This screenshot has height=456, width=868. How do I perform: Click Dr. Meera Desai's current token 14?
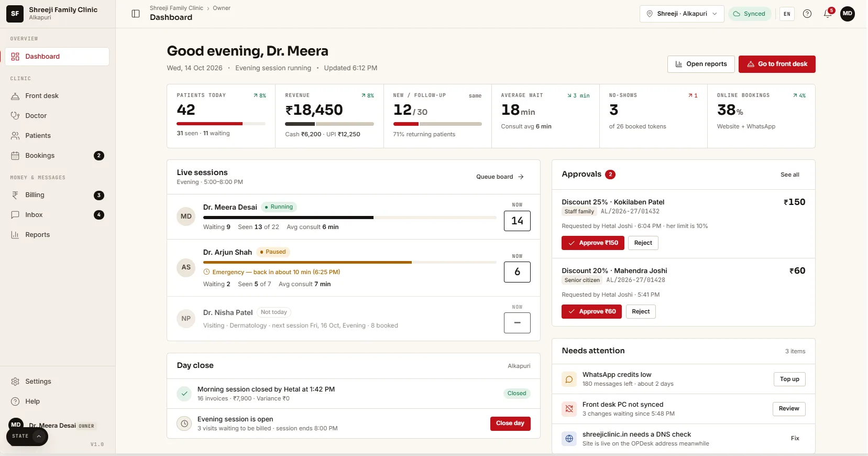(517, 221)
